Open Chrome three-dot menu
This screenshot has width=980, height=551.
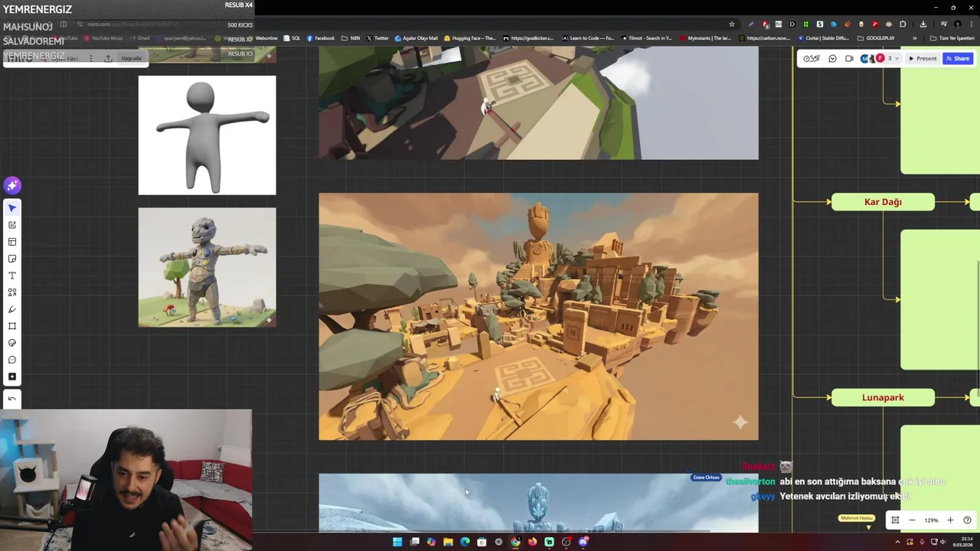[x=971, y=24]
